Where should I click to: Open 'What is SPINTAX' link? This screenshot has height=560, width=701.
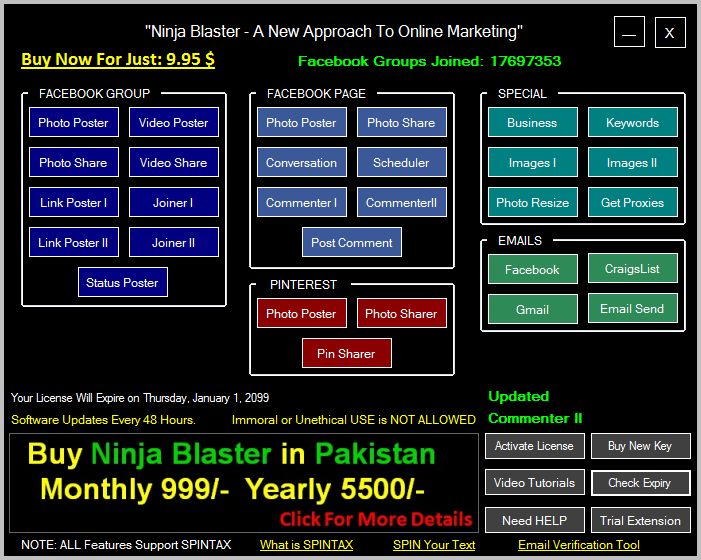(307, 545)
